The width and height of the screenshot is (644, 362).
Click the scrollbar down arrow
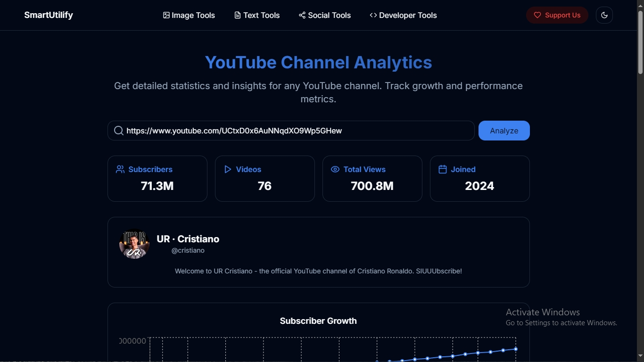click(640, 357)
